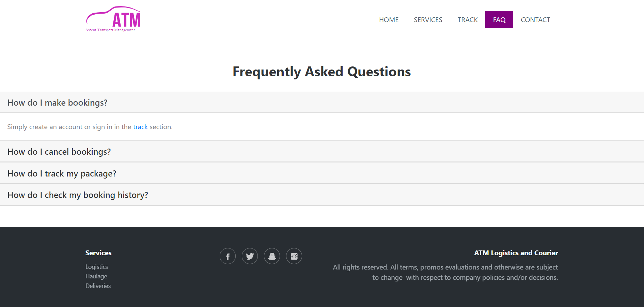The height and width of the screenshot is (307, 644).
Task: Expand "How do I cancel bookings?"
Action: coord(59,152)
